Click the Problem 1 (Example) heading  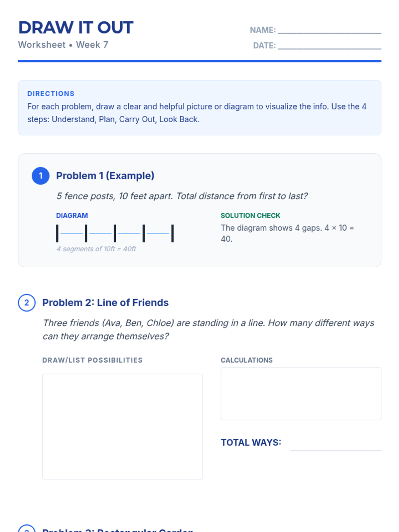point(105,176)
